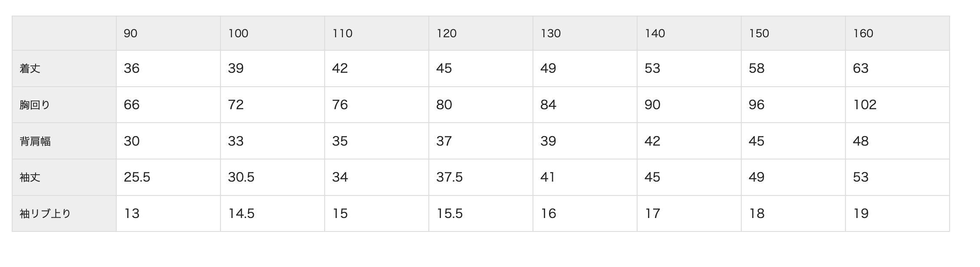Click the cell showing 63
The image size is (980, 267).
898,68
